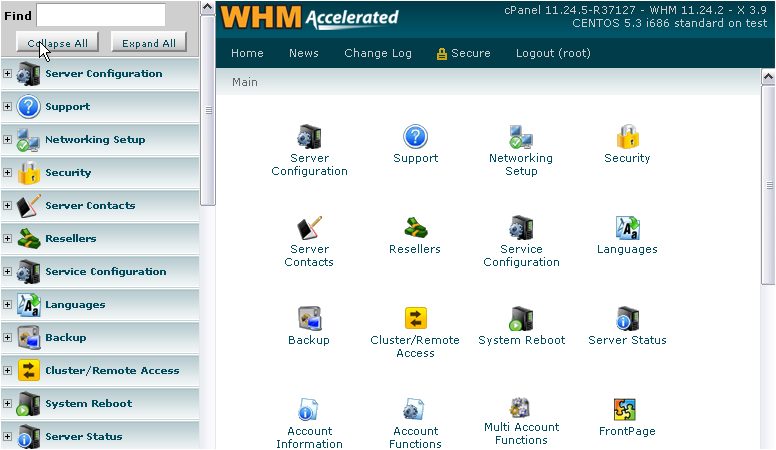This screenshot has height=450, width=776.
Task: Log out via Logout (root)
Action: (x=553, y=53)
